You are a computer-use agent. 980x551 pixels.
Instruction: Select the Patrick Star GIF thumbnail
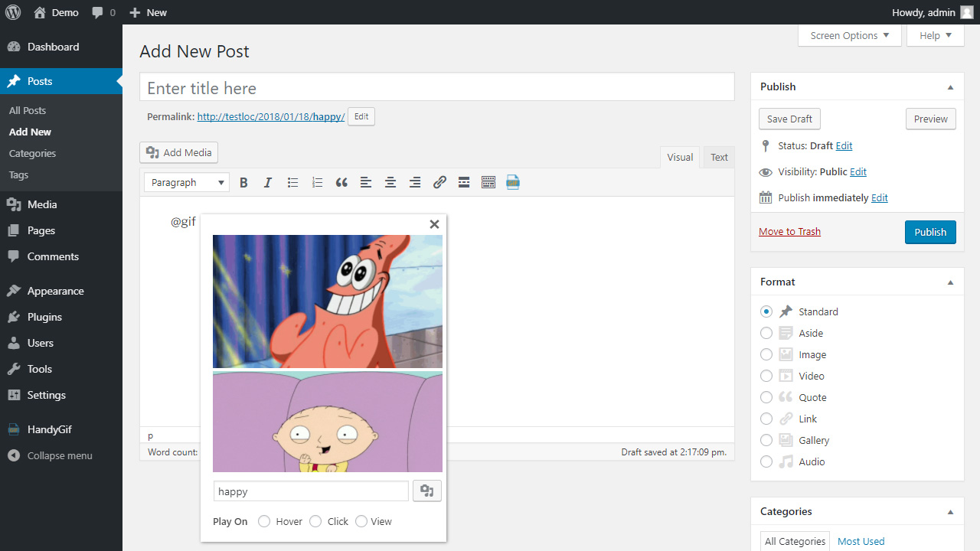click(328, 302)
